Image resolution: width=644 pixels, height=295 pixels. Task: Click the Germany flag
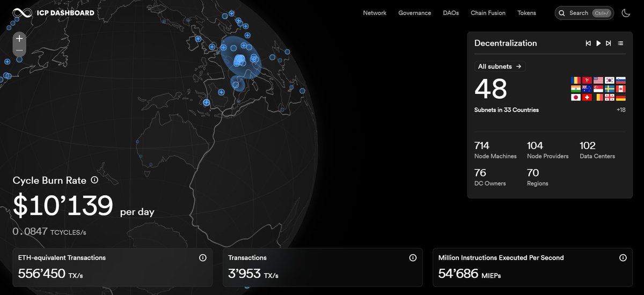click(621, 98)
